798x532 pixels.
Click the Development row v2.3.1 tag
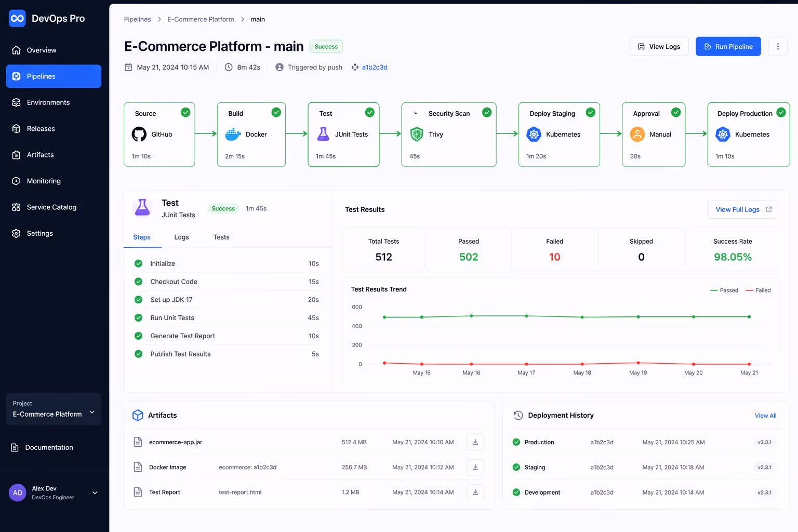click(764, 493)
